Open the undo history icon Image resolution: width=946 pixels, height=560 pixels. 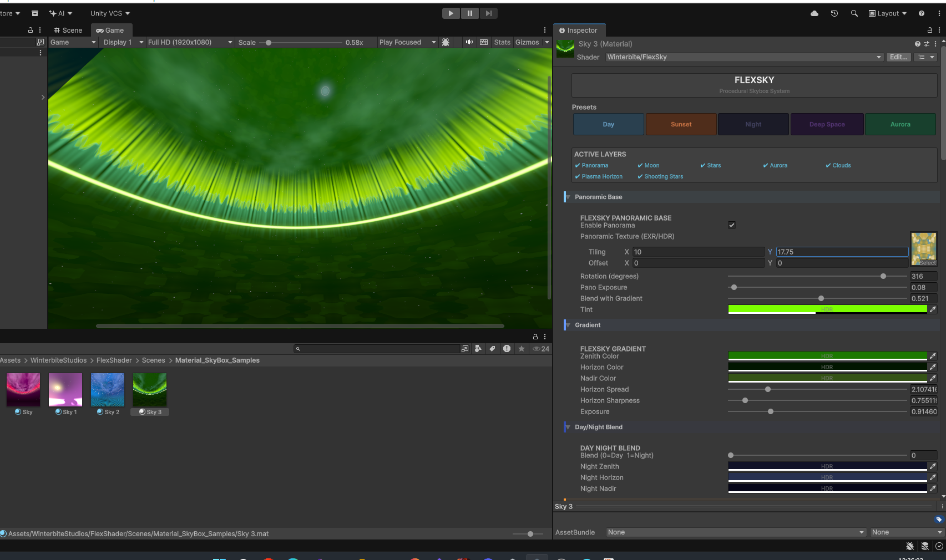coord(834,13)
